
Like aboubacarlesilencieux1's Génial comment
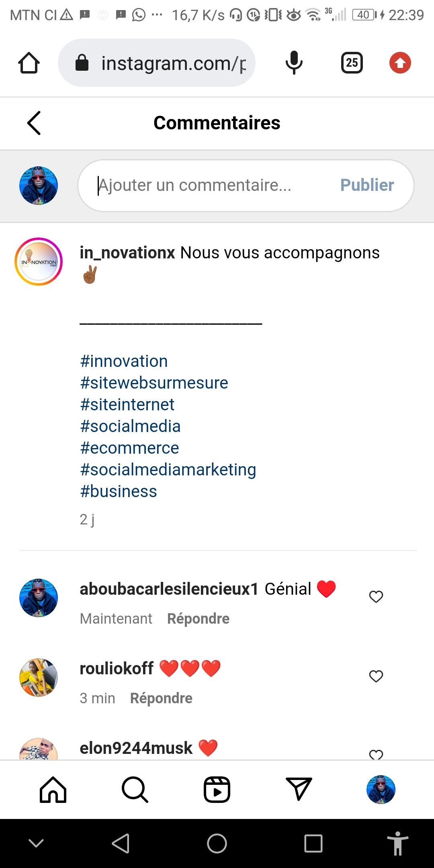pos(376,597)
